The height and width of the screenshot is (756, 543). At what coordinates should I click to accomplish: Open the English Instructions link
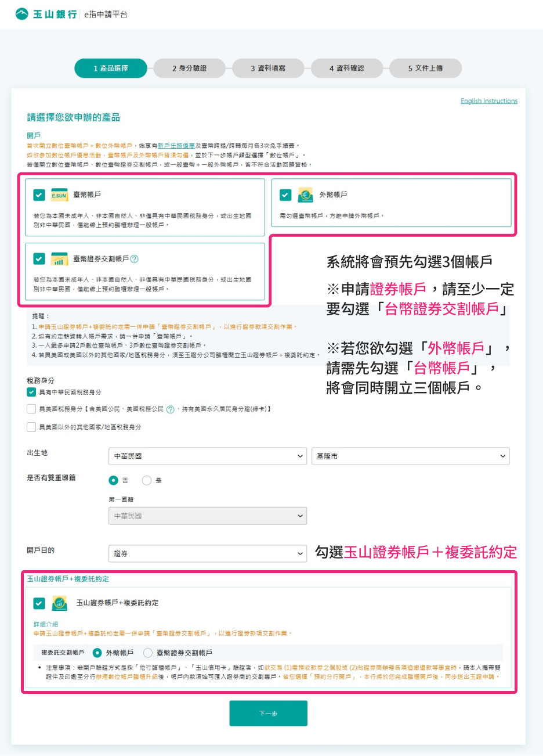489,101
